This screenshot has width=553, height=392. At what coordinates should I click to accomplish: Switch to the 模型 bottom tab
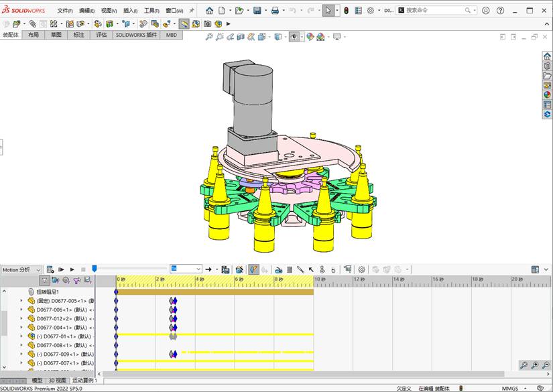pos(37,381)
